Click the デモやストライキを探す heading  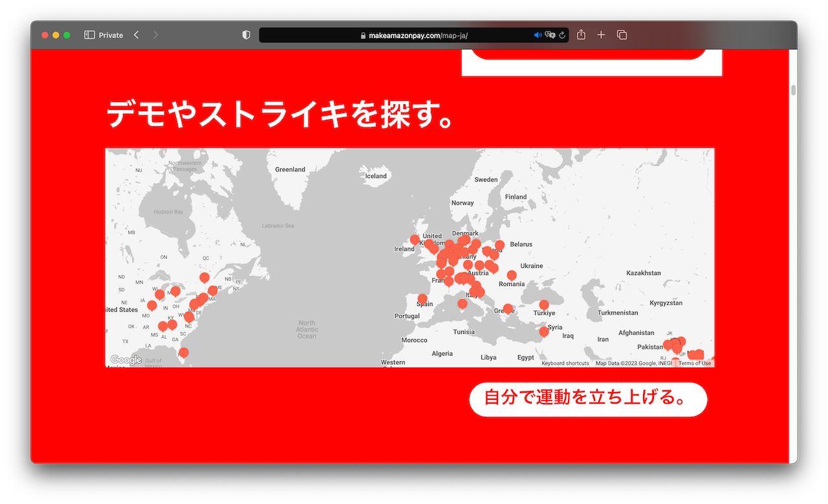[280, 114]
